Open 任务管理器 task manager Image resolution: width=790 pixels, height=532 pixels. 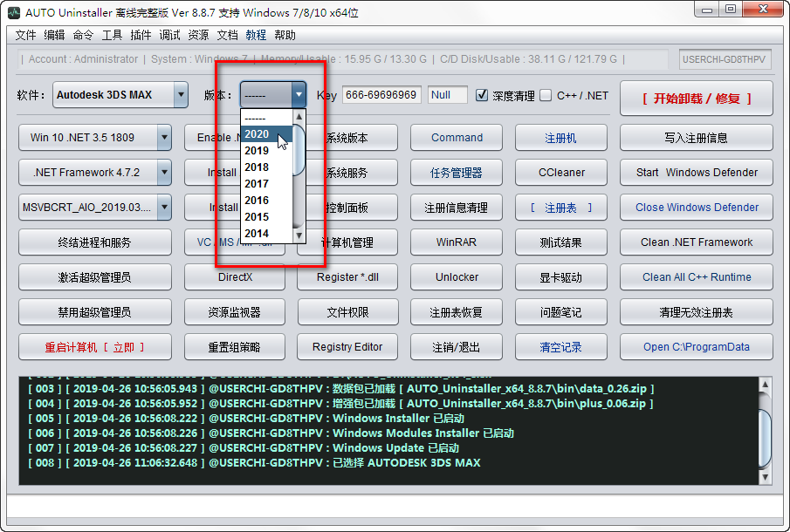point(457,172)
